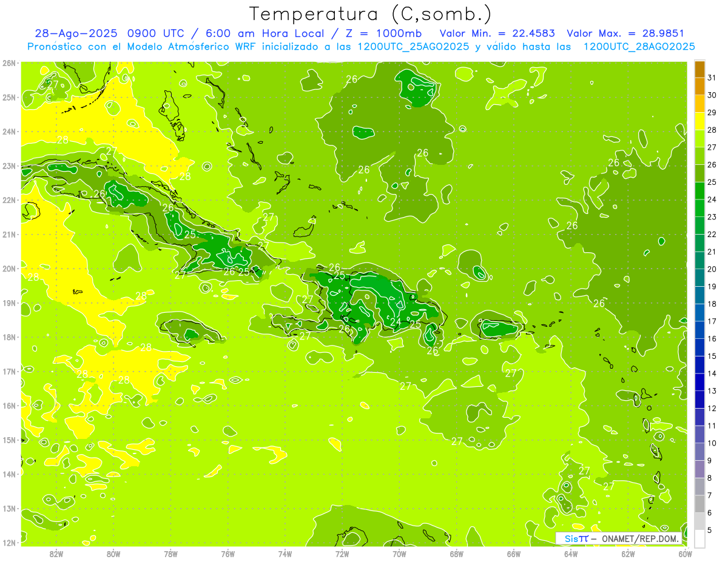Click the legend value 18
Image resolution: width=728 pixels, height=562 pixels.
click(712, 304)
